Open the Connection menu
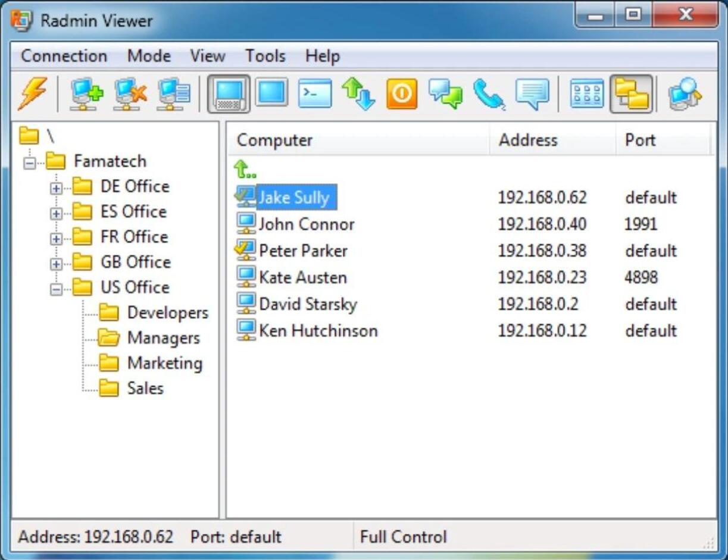This screenshot has width=728, height=560. coord(64,56)
